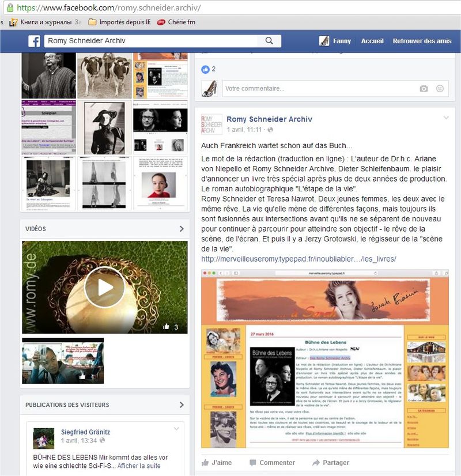Click the search magnifier button
This screenshot has height=476, width=461.
(x=269, y=41)
